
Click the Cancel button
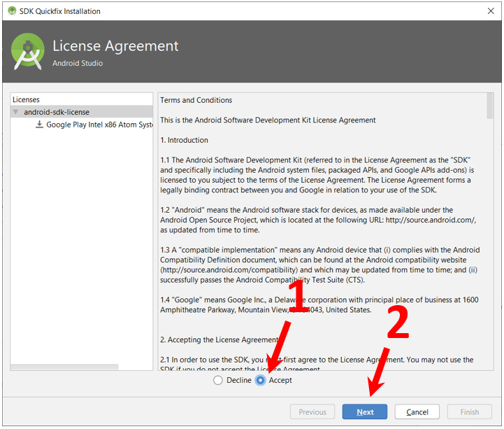(417, 412)
